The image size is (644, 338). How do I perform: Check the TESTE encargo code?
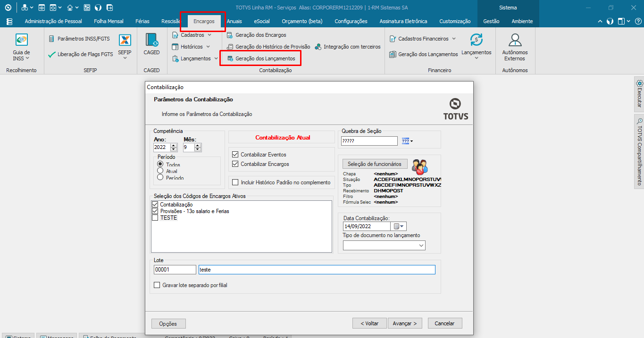pos(155,218)
